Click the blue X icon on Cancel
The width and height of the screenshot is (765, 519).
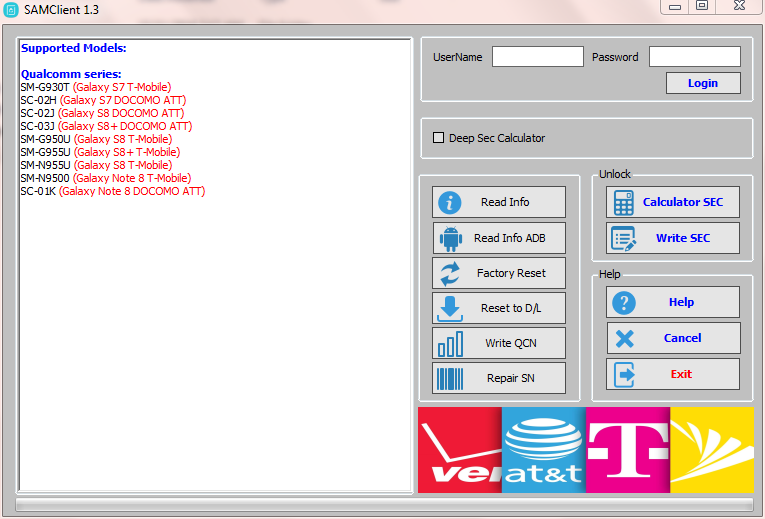pyautogui.click(x=624, y=339)
